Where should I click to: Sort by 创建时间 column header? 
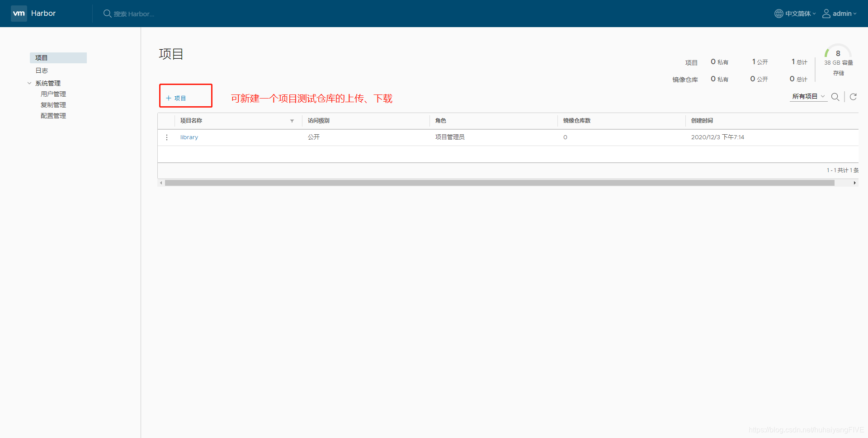(702, 121)
